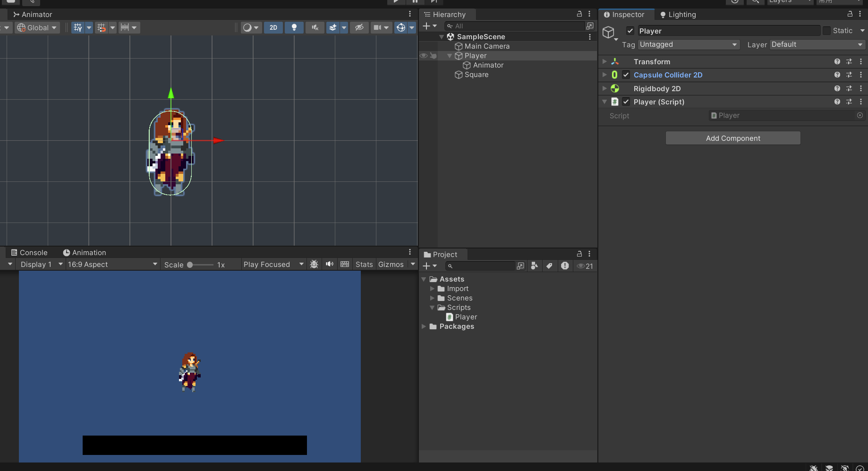Disable the Player (Script) component checkbox
This screenshot has width=868, height=471.
[626, 102]
